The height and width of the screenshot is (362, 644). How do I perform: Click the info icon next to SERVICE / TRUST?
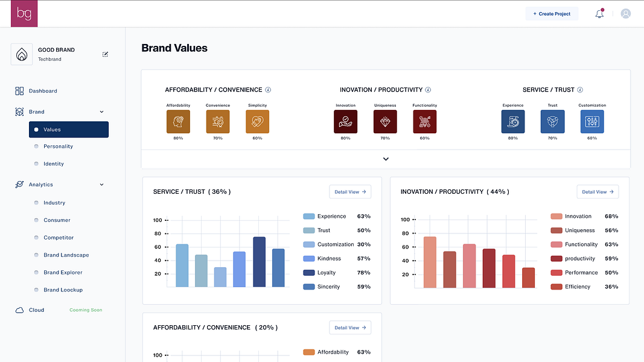coord(580,90)
